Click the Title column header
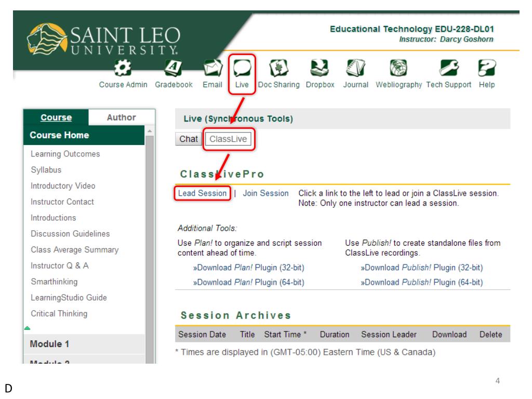Screen dimensions: 532x399 (247, 335)
